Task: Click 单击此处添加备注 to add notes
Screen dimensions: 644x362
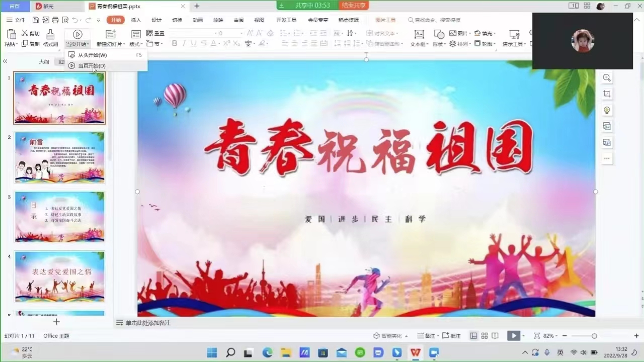Action: [148, 323]
